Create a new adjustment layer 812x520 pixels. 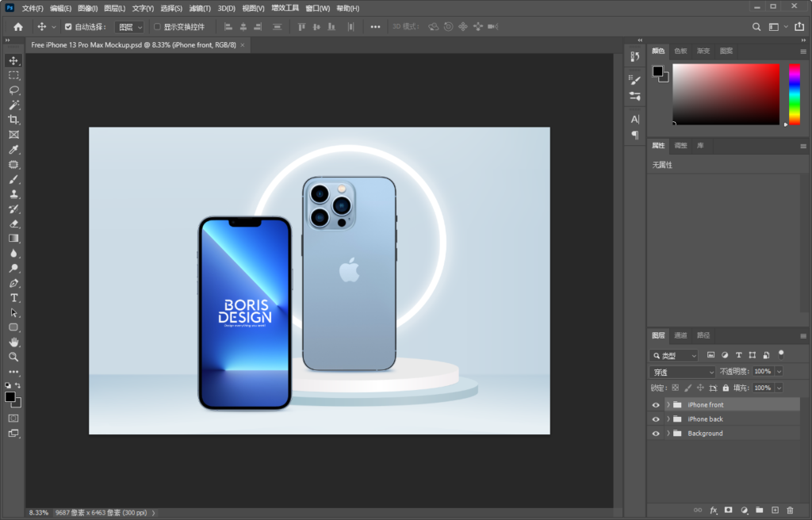(744, 510)
